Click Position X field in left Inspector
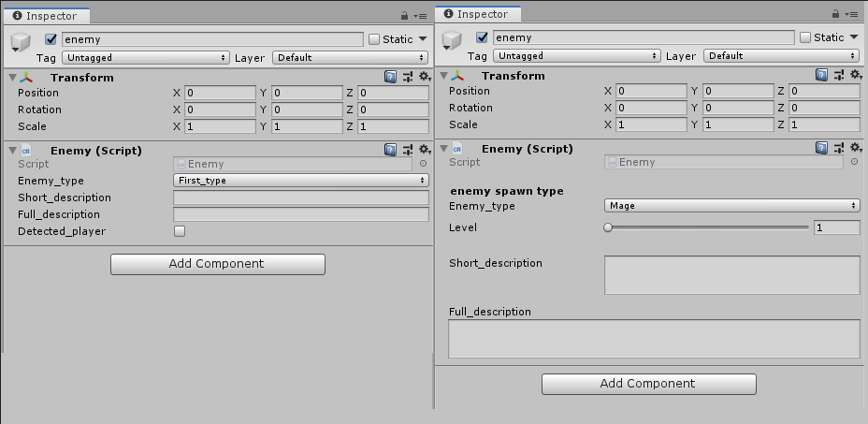The image size is (868, 424). [221, 93]
